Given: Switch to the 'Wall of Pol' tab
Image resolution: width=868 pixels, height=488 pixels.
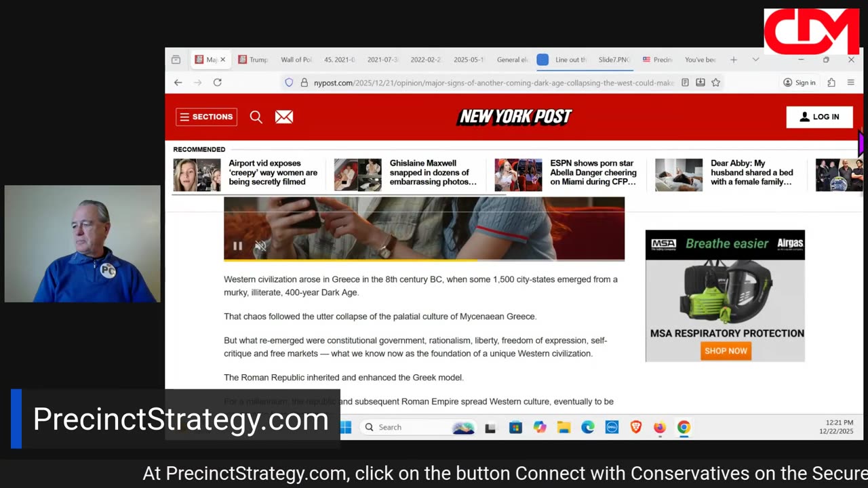Looking at the screenshot, I should coord(296,60).
